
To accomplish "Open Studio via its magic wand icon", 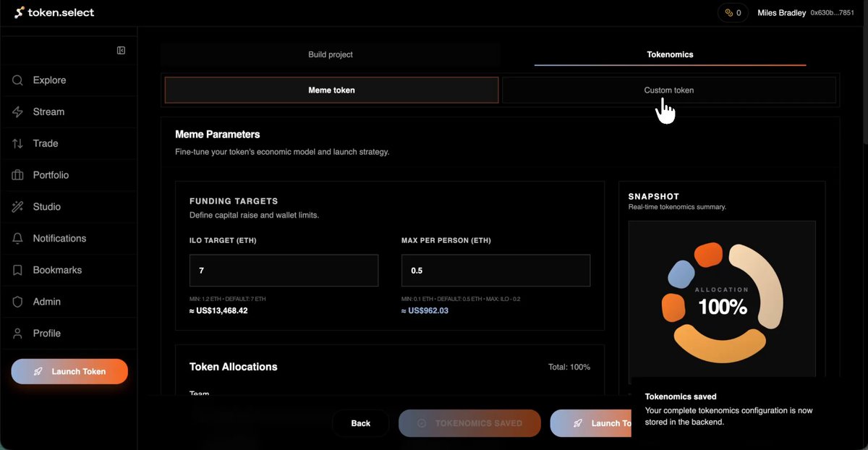I will [x=18, y=207].
